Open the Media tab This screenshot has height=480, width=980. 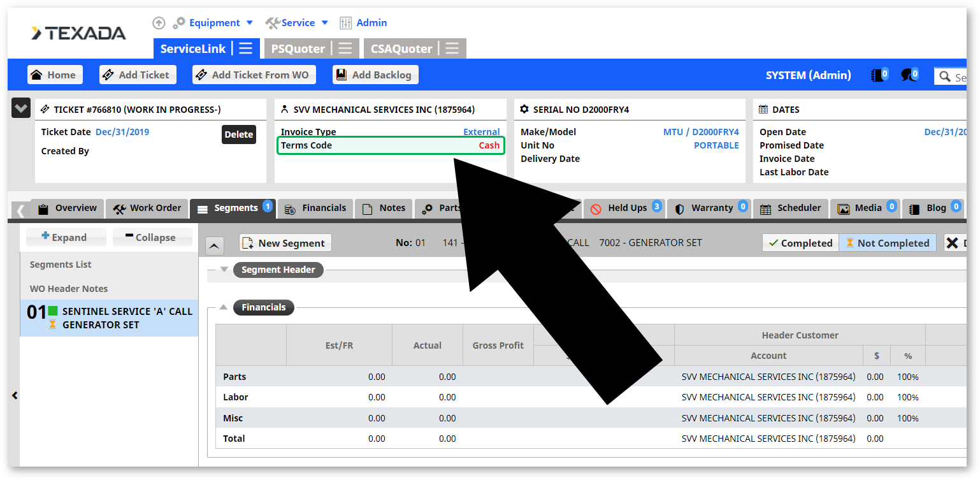[x=865, y=208]
